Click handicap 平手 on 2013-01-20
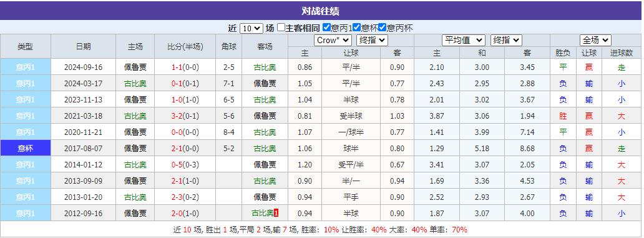 [x=351, y=197]
